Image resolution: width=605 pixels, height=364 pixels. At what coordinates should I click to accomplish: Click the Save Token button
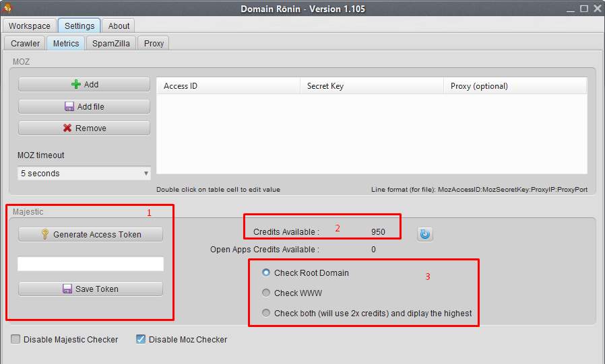pos(91,289)
